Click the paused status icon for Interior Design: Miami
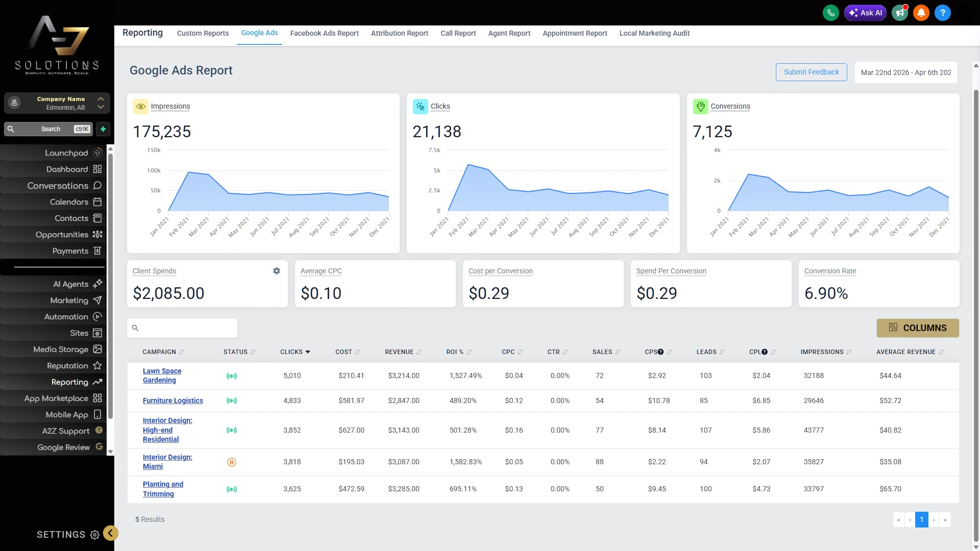This screenshot has width=980, height=551. point(231,462)
